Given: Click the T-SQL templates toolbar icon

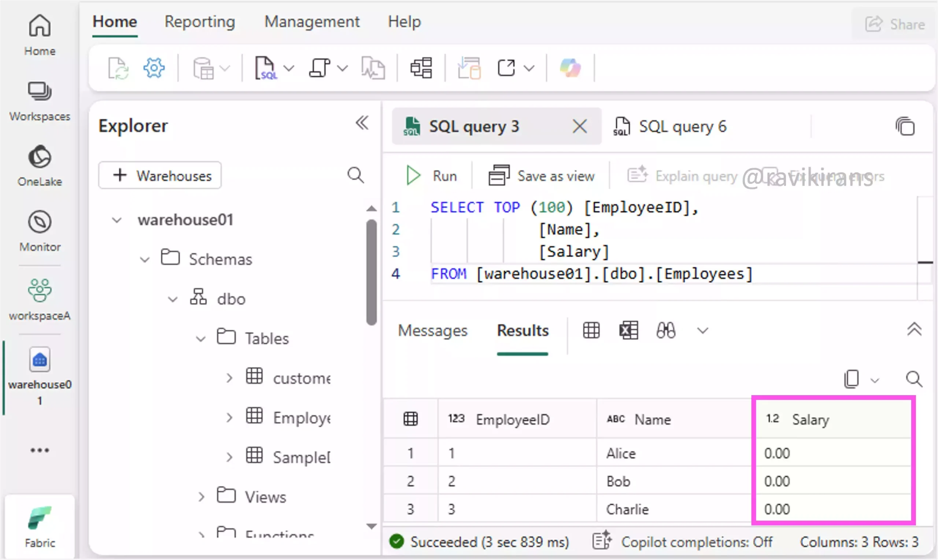Looking at the screenshot, I should pos(320,68).
